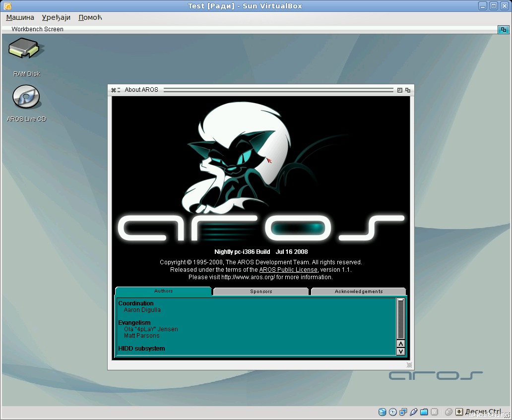Click the copyright 1995-2008 line

[x=261, y=262]
